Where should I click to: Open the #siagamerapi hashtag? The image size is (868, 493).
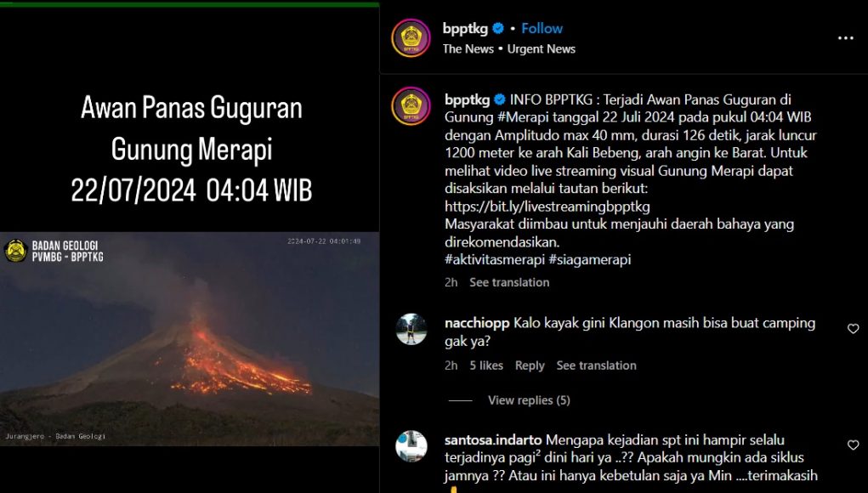(x=590, y=259)
